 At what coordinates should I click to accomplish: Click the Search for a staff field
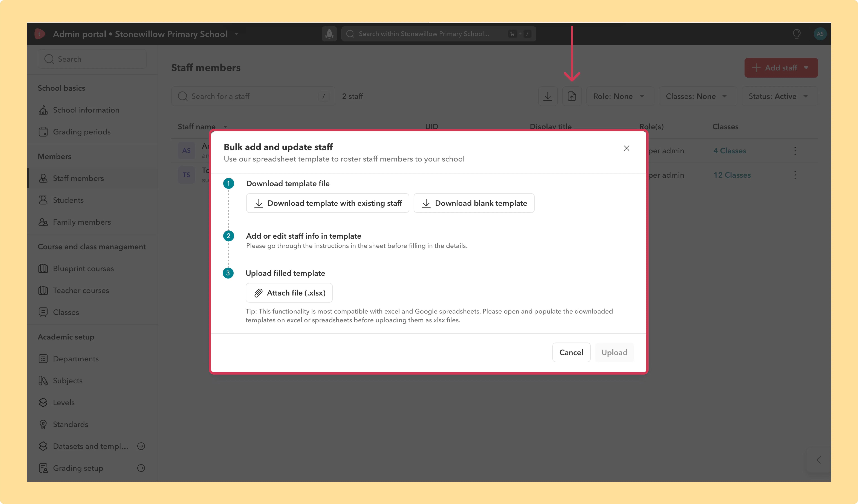(x=253, y=96)
